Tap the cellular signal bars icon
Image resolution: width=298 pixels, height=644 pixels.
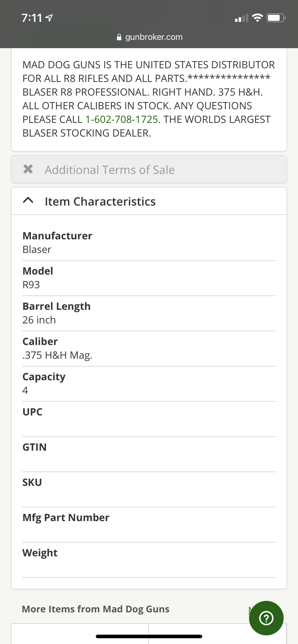(241, 18)
